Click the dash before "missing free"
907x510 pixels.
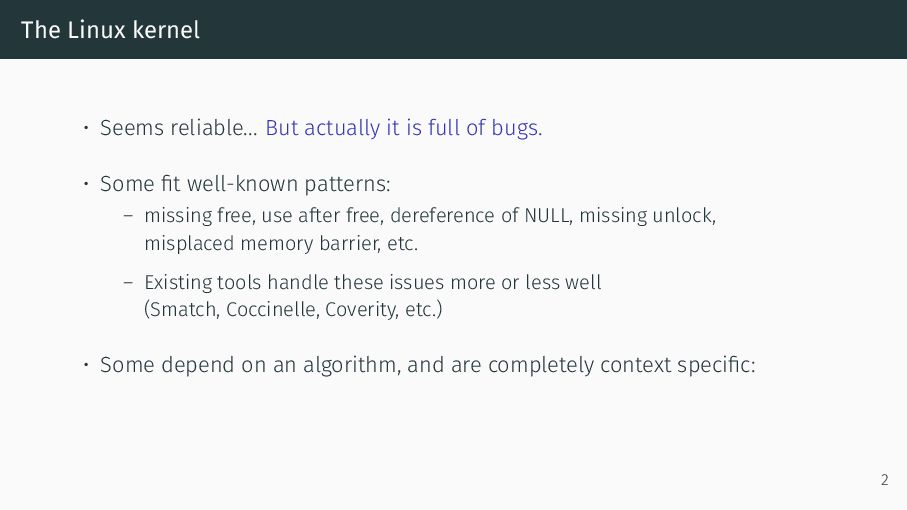128,216
